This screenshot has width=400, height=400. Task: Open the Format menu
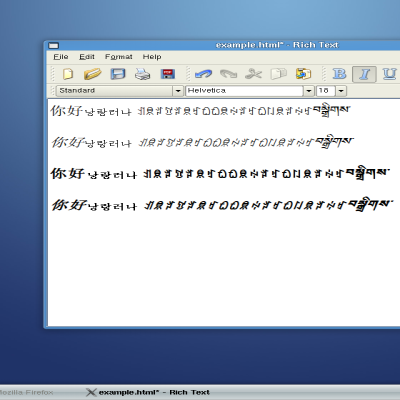click(x=119, y=57)
